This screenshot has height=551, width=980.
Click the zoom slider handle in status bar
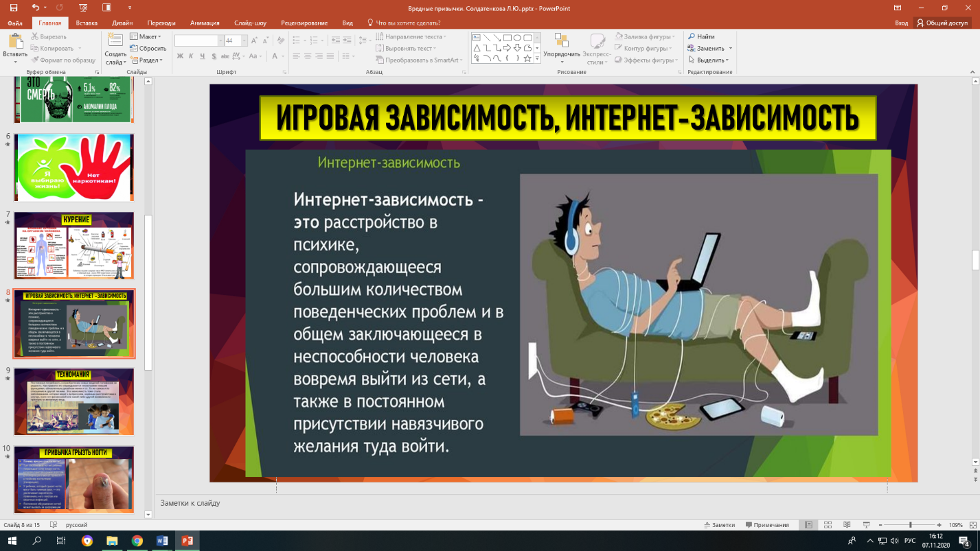coord(911,525)
